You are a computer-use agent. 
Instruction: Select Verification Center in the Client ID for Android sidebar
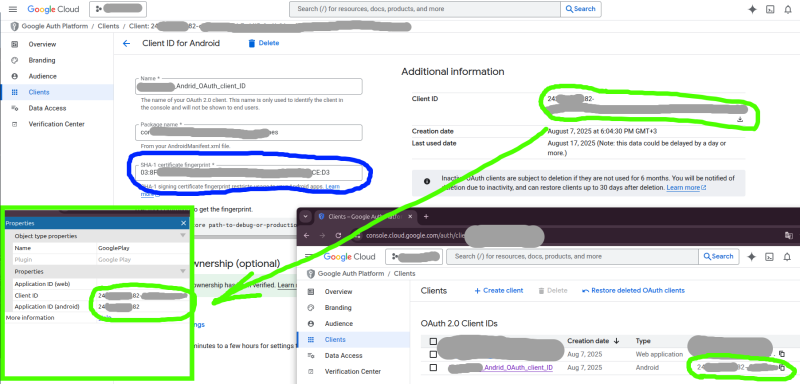click(57, 124)
